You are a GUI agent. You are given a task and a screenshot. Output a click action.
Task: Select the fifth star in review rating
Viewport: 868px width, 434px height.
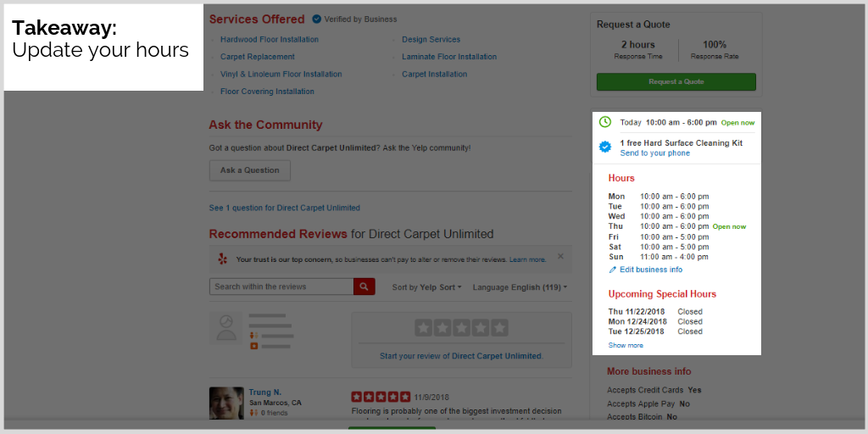[x=499, y=328]
